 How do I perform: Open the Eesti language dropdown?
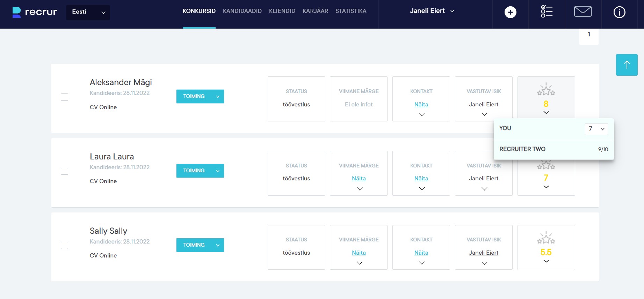click(88, 12)
